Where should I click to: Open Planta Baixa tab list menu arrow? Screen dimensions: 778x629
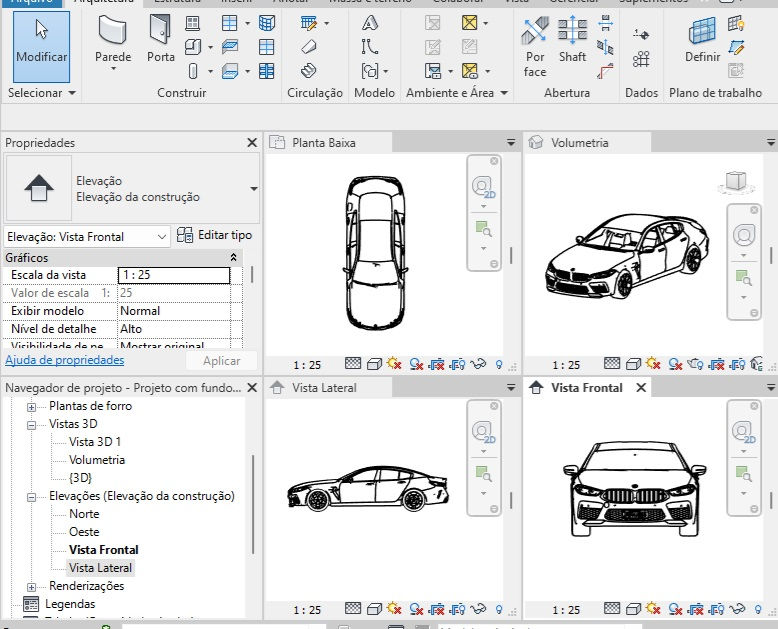click(x=511, y=143)
